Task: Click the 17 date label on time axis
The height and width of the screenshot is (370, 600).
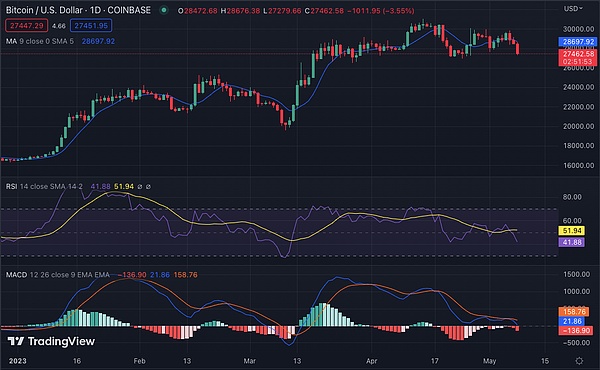Action: [434, 361]
